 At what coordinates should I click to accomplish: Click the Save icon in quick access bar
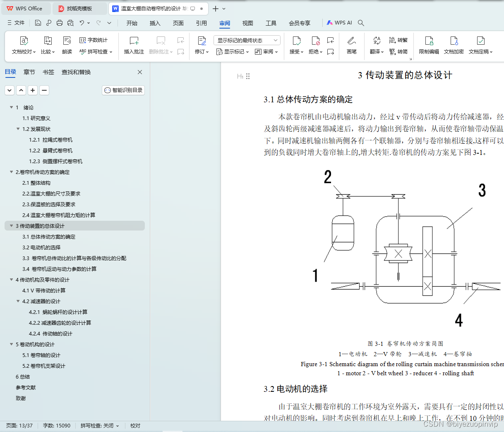(38, 23)
